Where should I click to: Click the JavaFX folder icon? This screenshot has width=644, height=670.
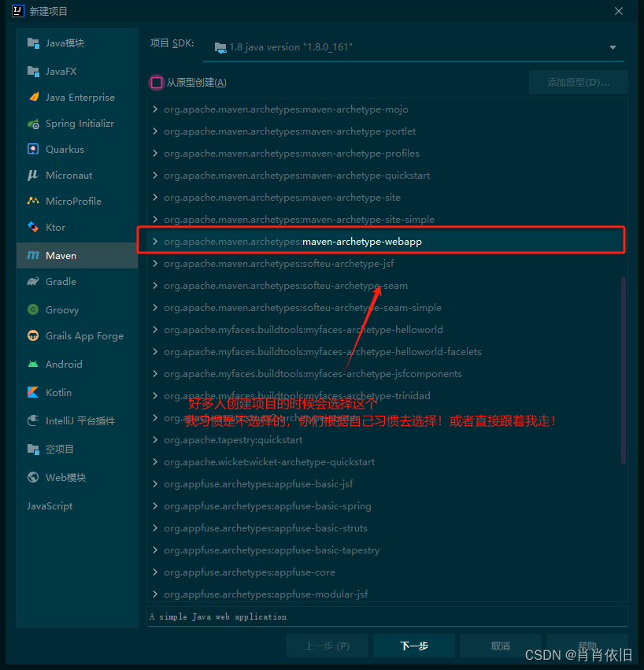(33, 71)
